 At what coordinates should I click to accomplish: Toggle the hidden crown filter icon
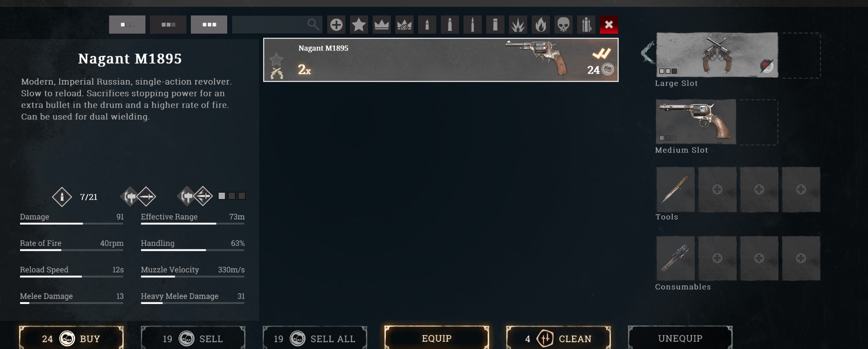click(404, 25)
